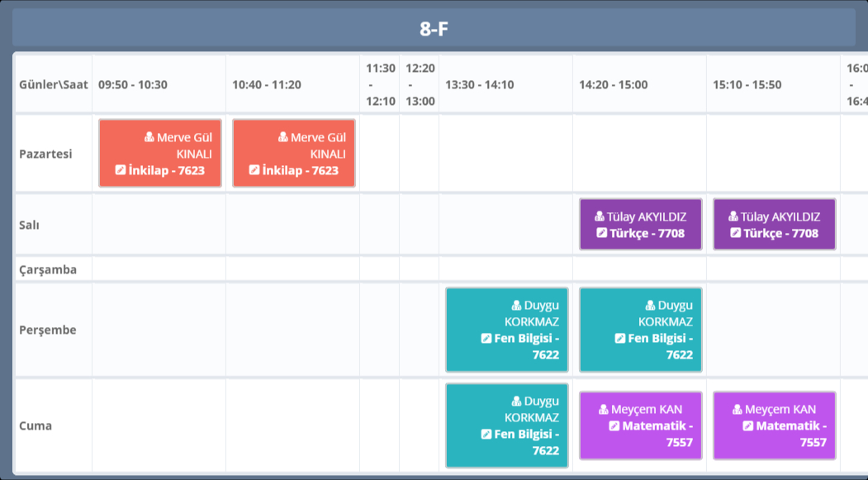Click pencil icon in Salı 15:10 Türkçe card
This screenshot has height=480, width=868.
point(735,233)
